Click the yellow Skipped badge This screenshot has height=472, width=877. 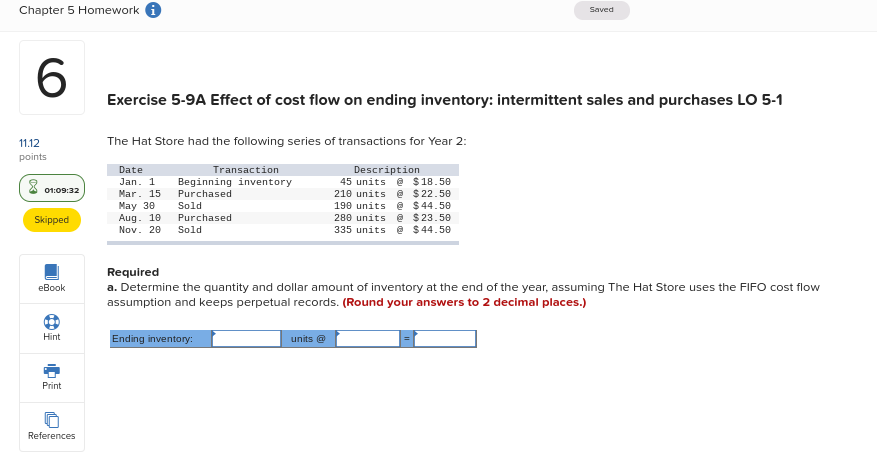(x=51, y=220)
